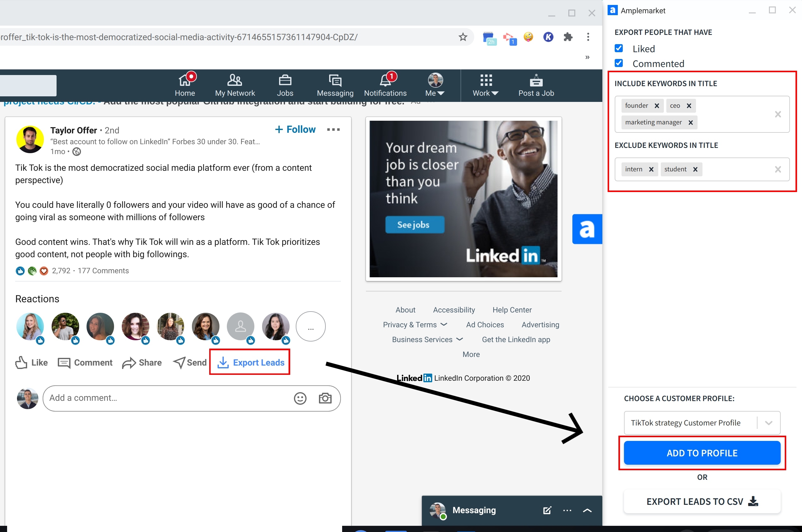Share the post
The image size is (802, 532).
(142, 362)
